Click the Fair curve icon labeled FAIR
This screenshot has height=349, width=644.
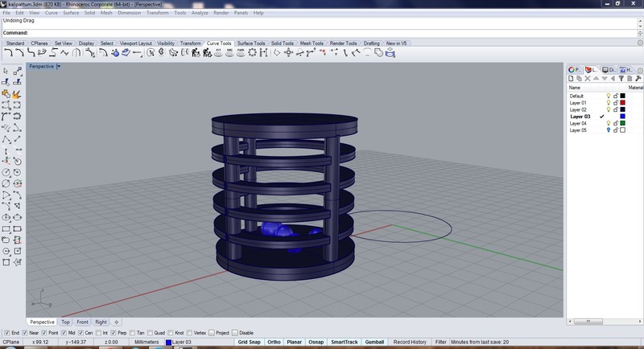coord(241,52)
